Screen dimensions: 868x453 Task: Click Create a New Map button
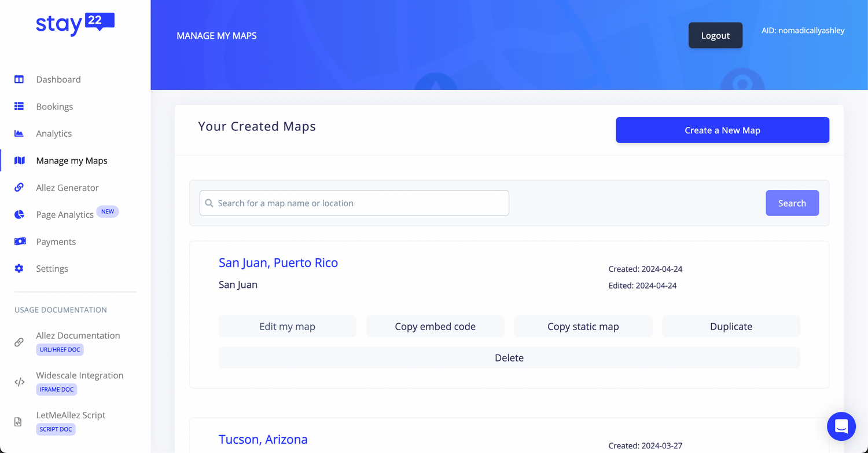[x=722, y=130]
